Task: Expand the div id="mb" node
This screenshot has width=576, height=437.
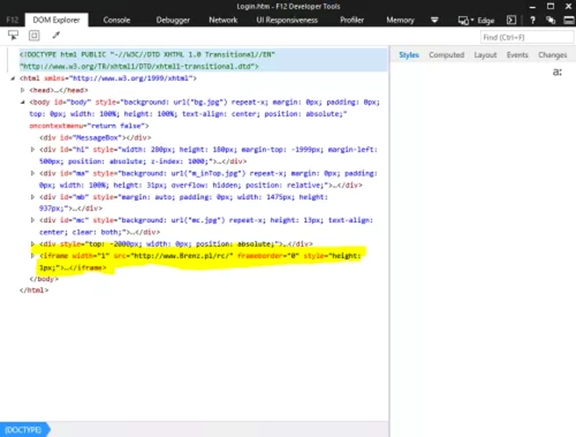Action: tap(32, 197)
